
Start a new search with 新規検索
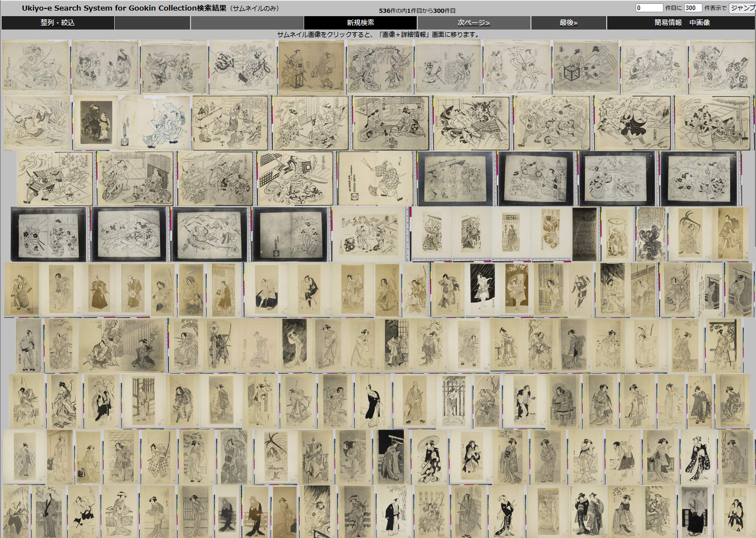point(360,23)
